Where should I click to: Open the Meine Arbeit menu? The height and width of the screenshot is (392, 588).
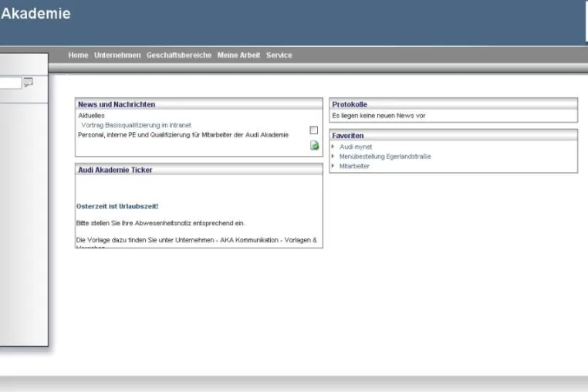(x=238, y=55)
